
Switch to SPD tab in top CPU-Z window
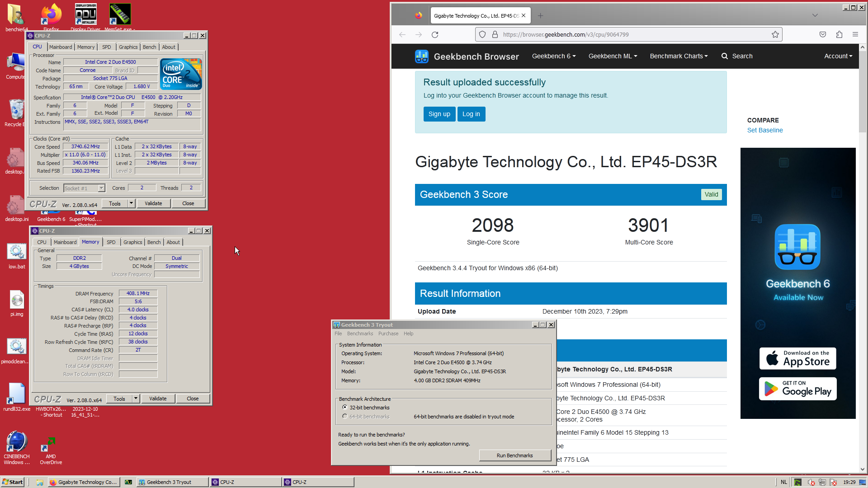pos(106,47)
